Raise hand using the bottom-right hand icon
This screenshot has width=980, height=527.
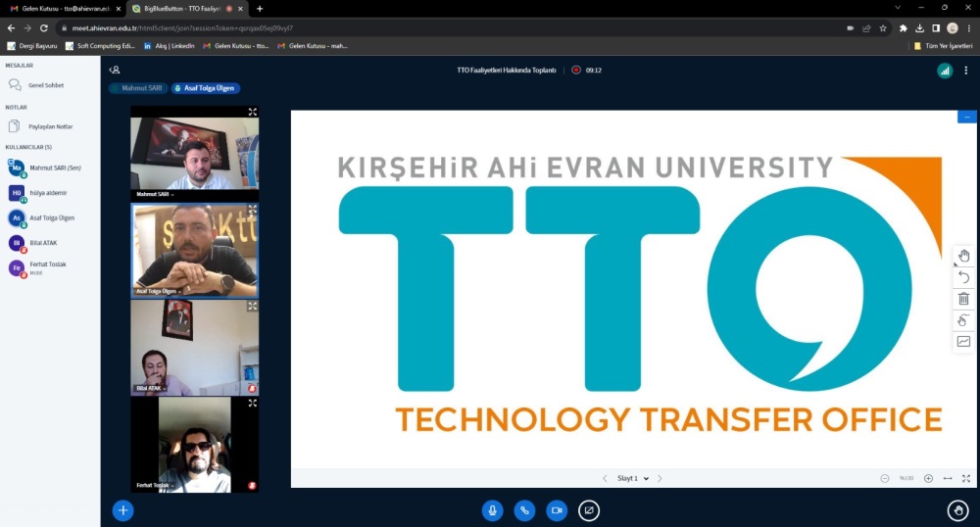[x=958, y=510]
